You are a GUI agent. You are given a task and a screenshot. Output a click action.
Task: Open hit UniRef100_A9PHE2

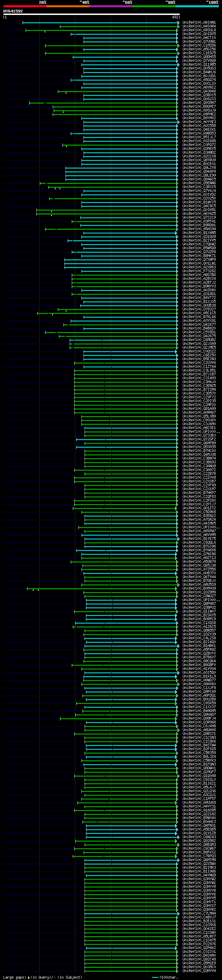pyautogui.click(x=199, y=114)
